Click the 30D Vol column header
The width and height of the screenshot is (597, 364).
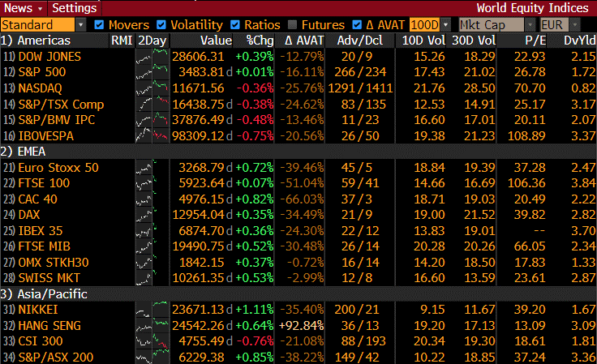pyautogui.click(x=474, y=41)
